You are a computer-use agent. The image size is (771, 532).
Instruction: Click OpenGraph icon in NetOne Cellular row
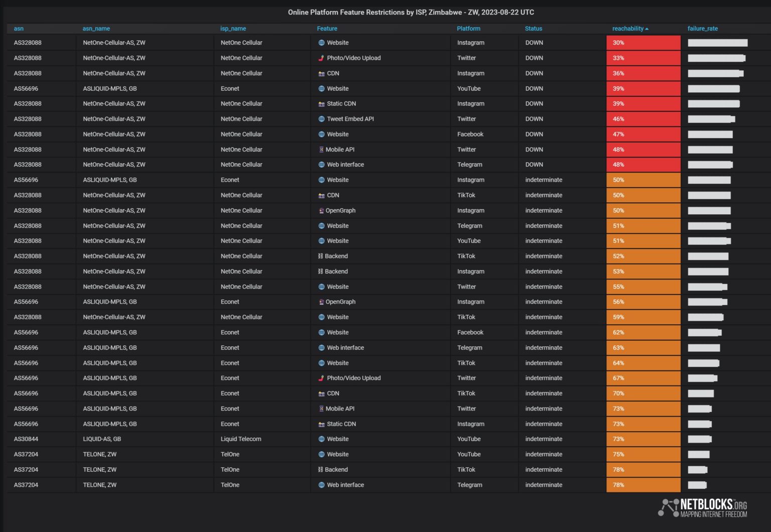click(x=321, y=211)
